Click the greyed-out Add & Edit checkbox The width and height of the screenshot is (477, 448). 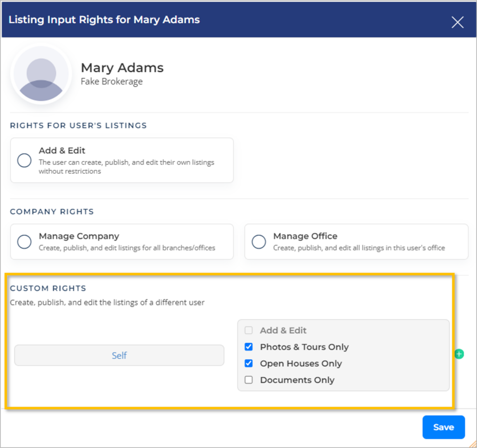[249, 330]
